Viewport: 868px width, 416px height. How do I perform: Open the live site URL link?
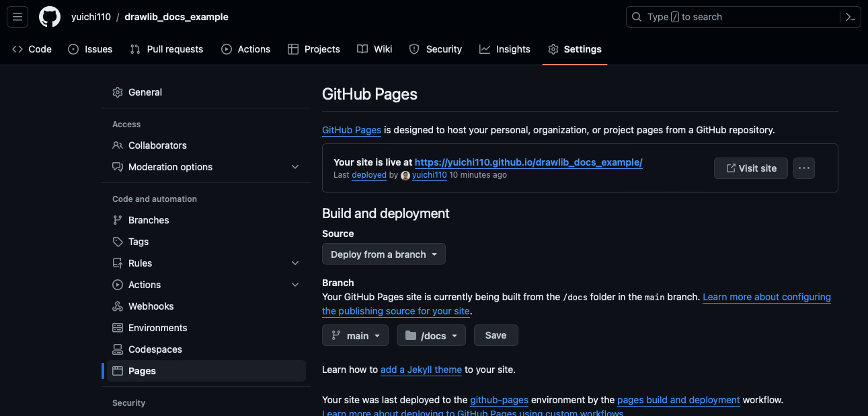(528, 162)
